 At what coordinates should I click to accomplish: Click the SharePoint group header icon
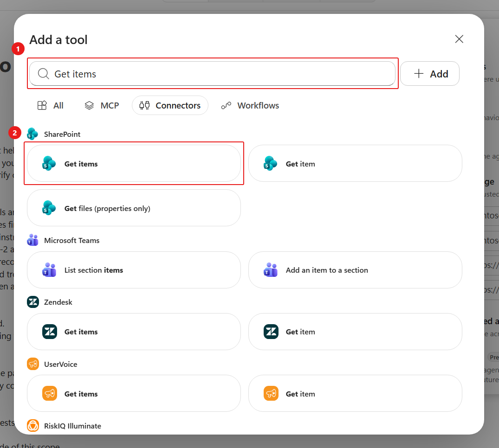(32, 134)
